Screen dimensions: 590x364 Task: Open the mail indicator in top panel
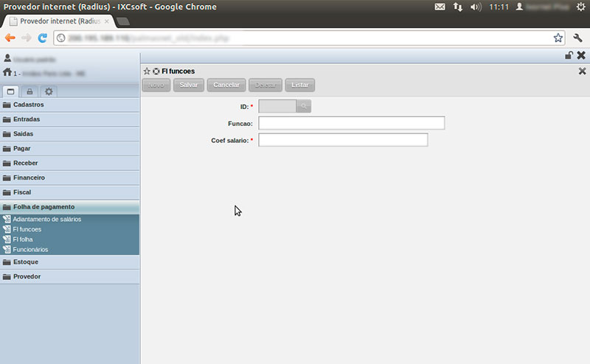point(440,7)
